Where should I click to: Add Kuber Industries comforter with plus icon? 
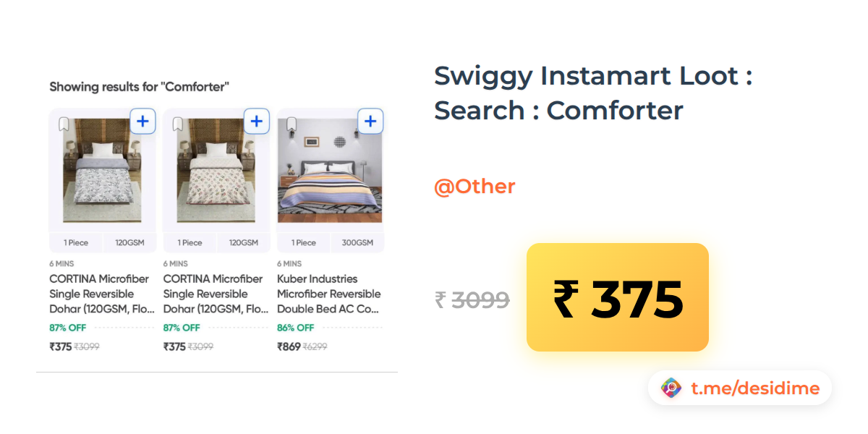(370, 122)
